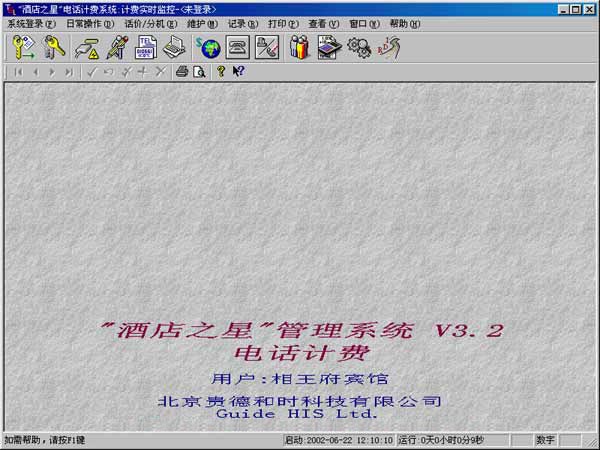Open print preview with magnifier page icon
The image size is (600, 450).
tap(199, 72)
